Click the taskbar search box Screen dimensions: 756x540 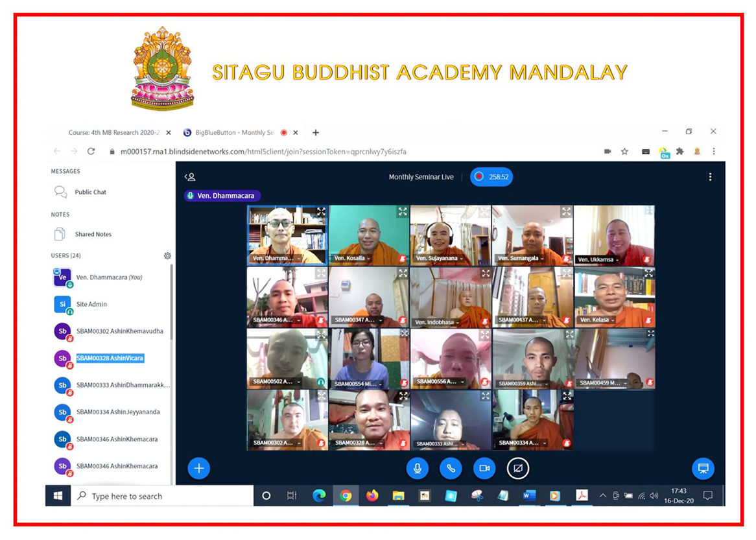(162, 496)
